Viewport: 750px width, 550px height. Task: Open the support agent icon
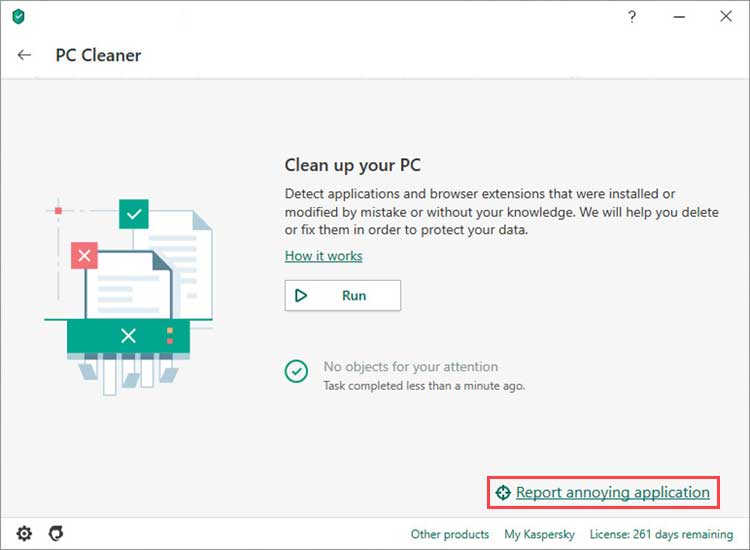pyautogui.click(x=56, y=533)
